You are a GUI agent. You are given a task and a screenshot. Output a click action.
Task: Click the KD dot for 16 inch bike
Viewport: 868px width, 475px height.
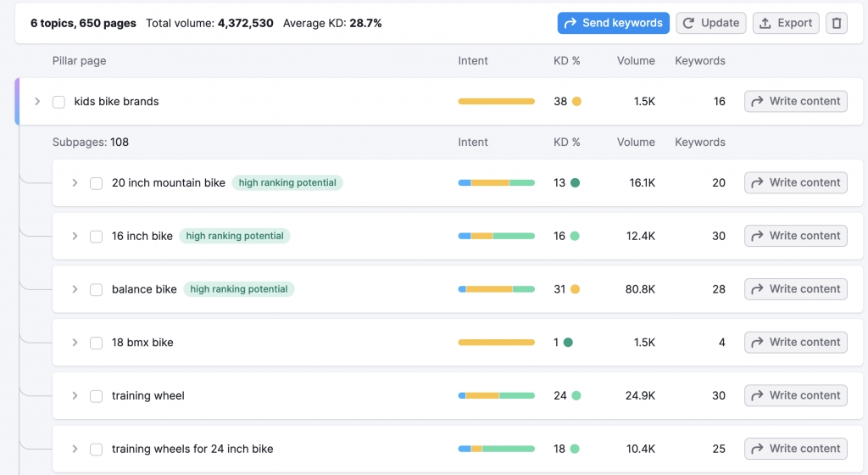(575, 236)
